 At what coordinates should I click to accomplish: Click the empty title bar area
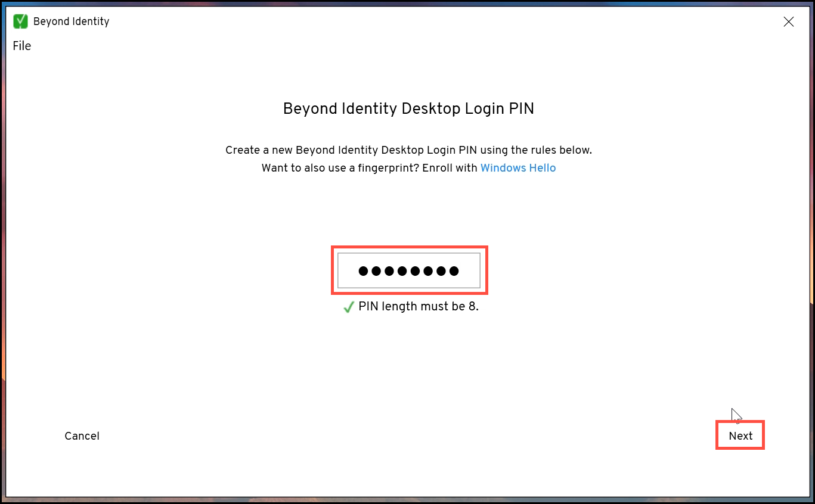pos(417,21)
